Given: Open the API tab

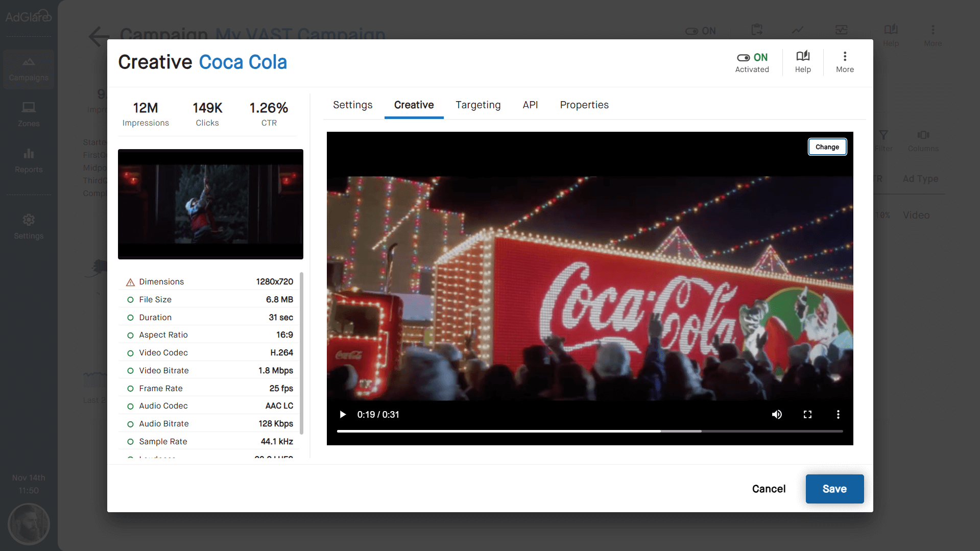Looking at the screenshot, I should [530, 105].
